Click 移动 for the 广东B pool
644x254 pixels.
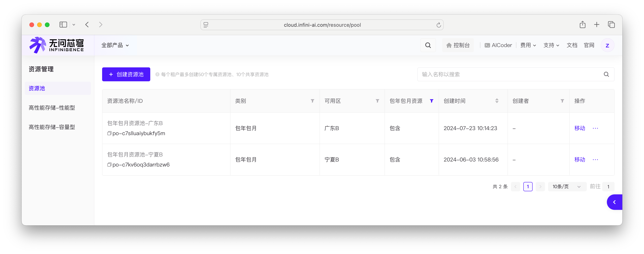[x=579, y=128]
